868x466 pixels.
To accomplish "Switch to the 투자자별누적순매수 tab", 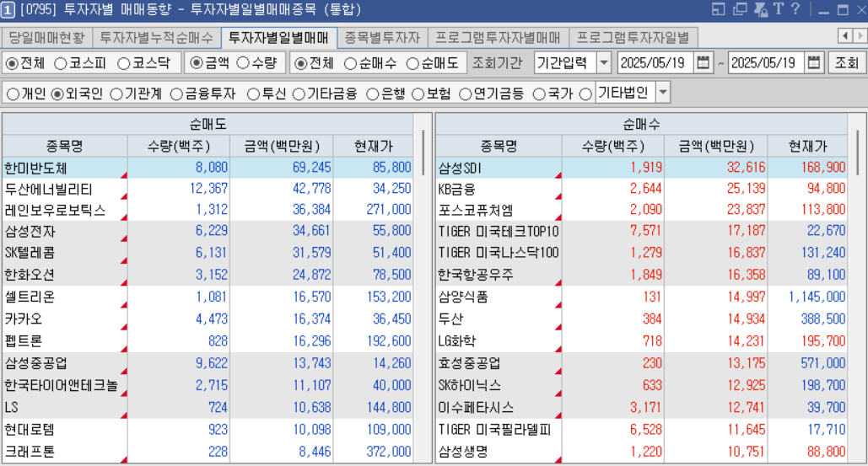I will [157, 38].
